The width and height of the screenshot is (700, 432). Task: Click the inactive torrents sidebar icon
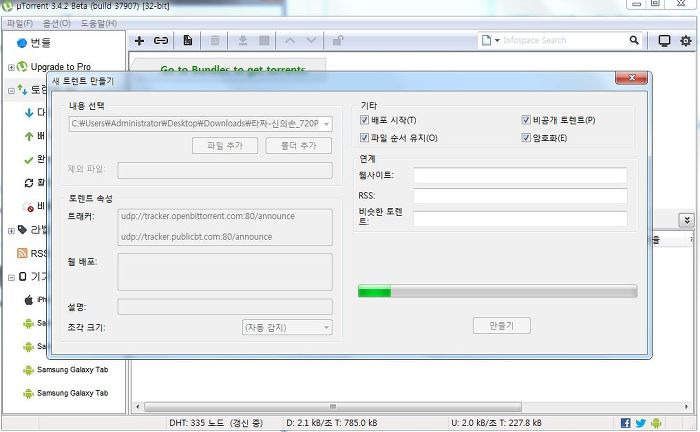pyautogui.click(x=29, y=207)
